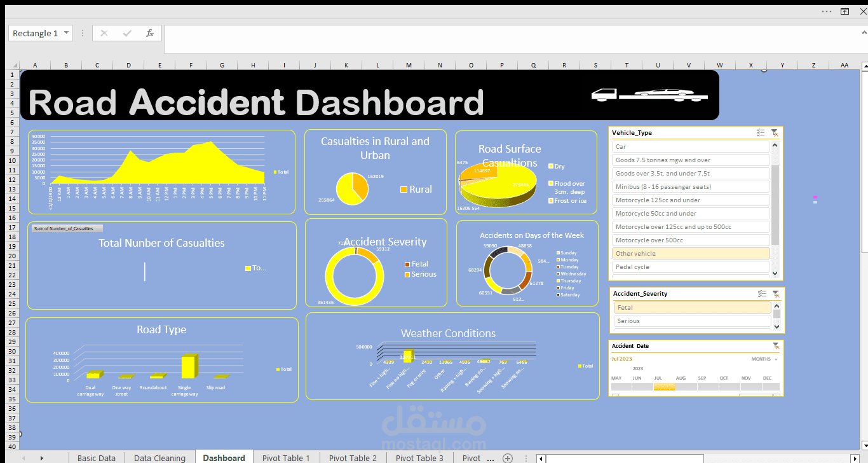This screenshot has width=868, height=463.
Task: Select Goods over 3.5t. and under 7.5t
Action: 691,173
